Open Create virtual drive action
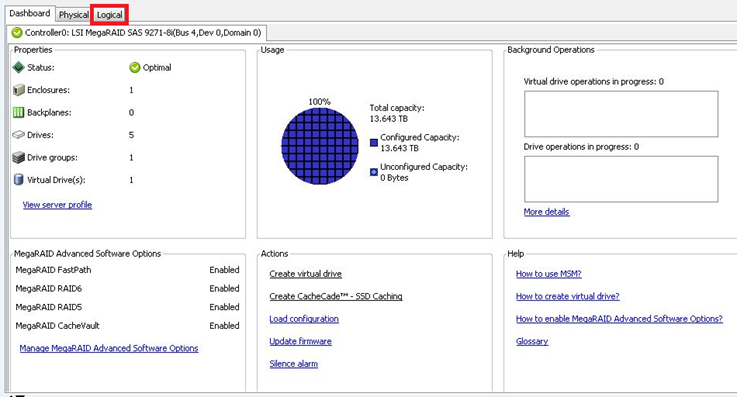Screen dimensions: 737x397 point(306,274)
